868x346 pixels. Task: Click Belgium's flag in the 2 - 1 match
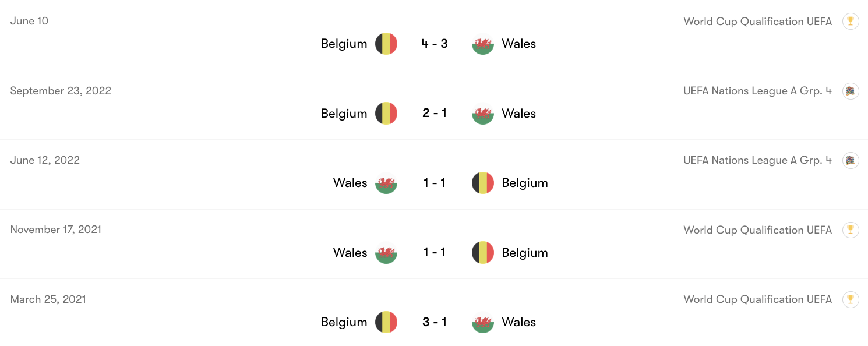(386, 114)
